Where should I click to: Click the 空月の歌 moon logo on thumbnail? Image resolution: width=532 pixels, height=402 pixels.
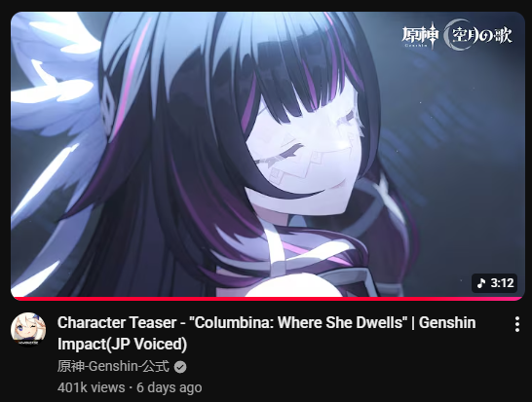click(x=478, y=35)
